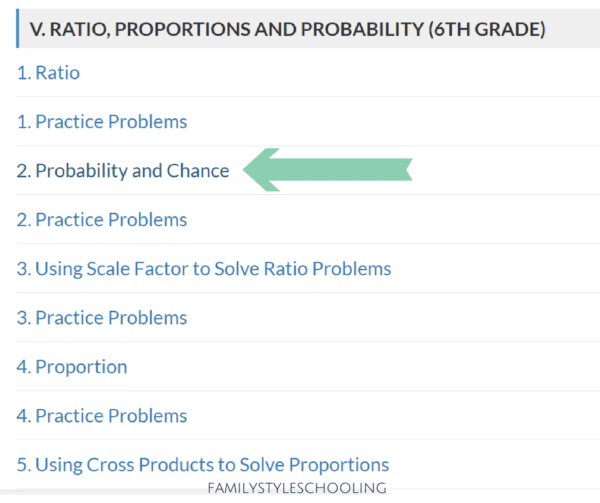Go to "2. Practice Problems" link
Screen dimensions: 600x503
(x=101, y=220)
